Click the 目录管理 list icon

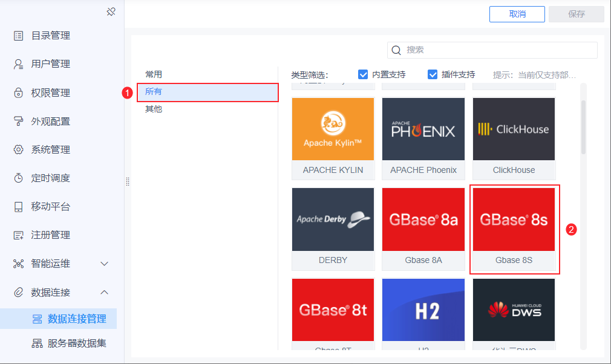tap(18, 36)
